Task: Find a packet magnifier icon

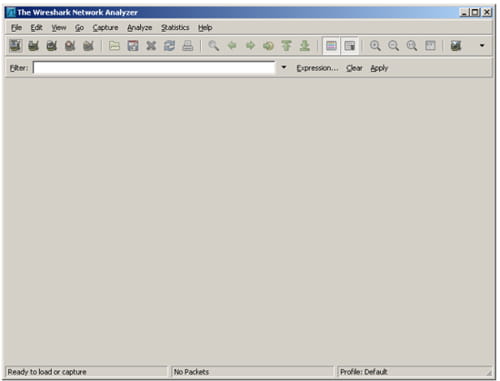Action: (214, 46)
